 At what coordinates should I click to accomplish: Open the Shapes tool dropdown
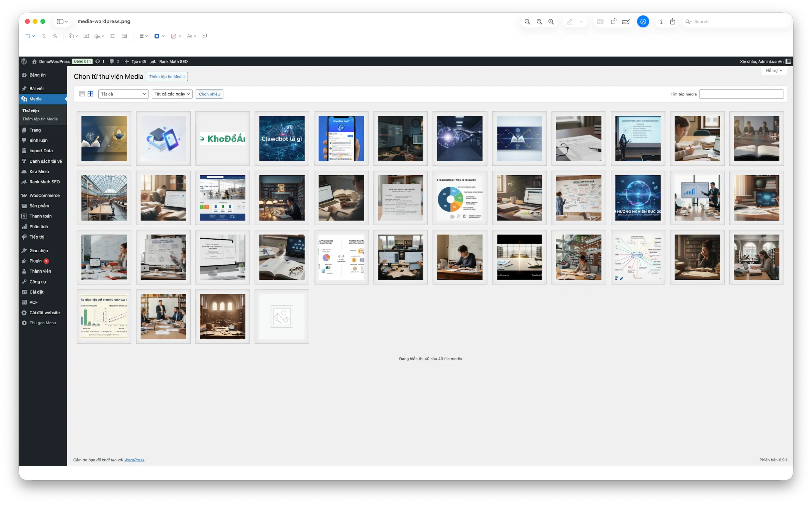(73, 36)
